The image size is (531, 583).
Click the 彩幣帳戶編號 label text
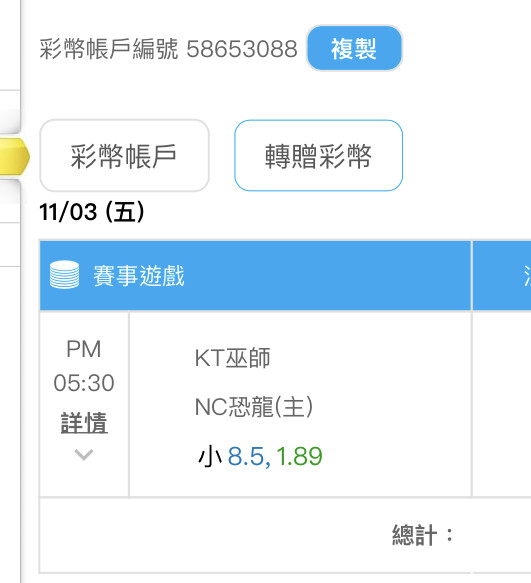(x=109, y=49)
